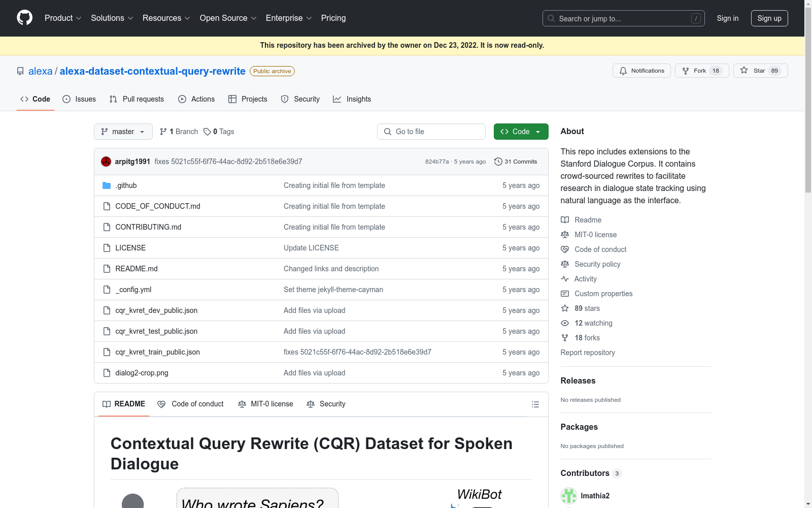Click the Readme book icon in About
The width and height of the screenshot is (812, 508).
565,220
